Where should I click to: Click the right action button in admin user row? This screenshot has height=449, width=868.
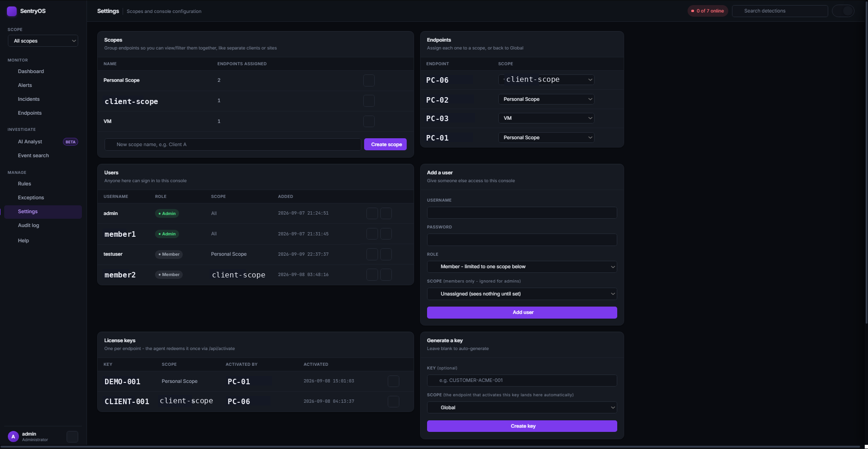coord(386,213)
